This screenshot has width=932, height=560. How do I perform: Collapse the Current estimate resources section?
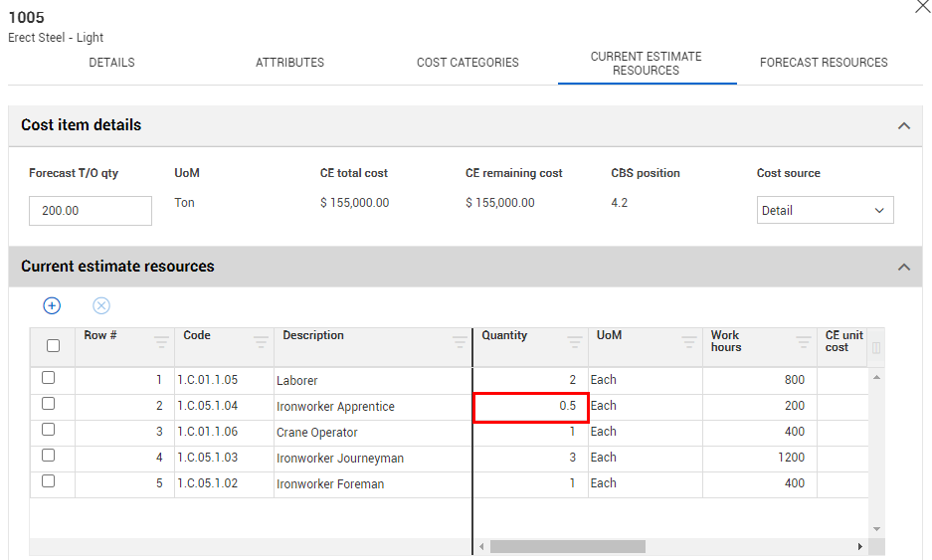903,268
